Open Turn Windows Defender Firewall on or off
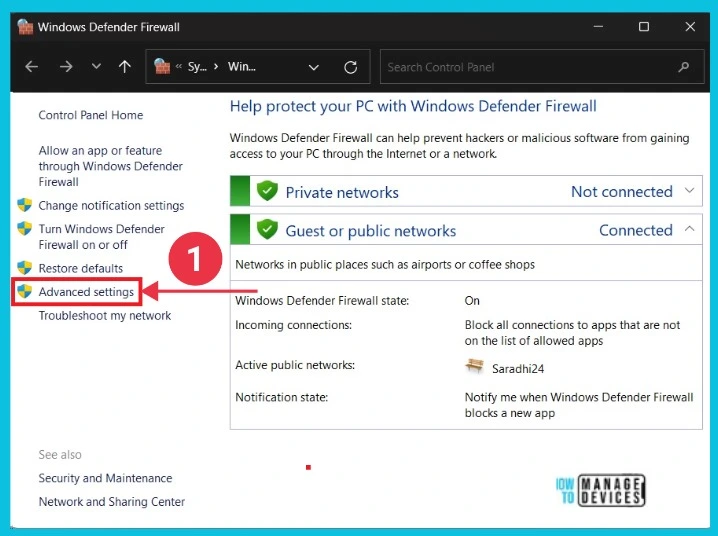 point(101,237)
